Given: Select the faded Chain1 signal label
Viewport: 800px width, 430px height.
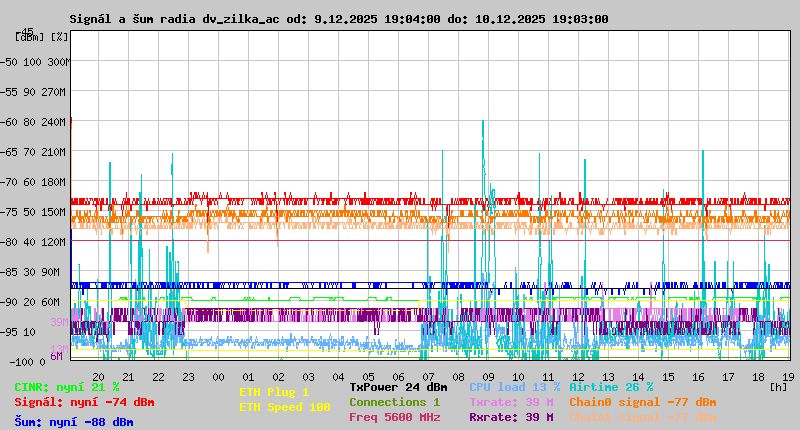Looking at the screenshot, I should 643,417.
